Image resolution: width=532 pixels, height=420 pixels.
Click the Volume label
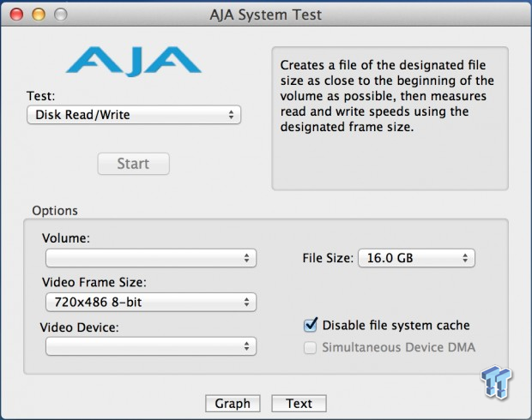click(66, 238)
